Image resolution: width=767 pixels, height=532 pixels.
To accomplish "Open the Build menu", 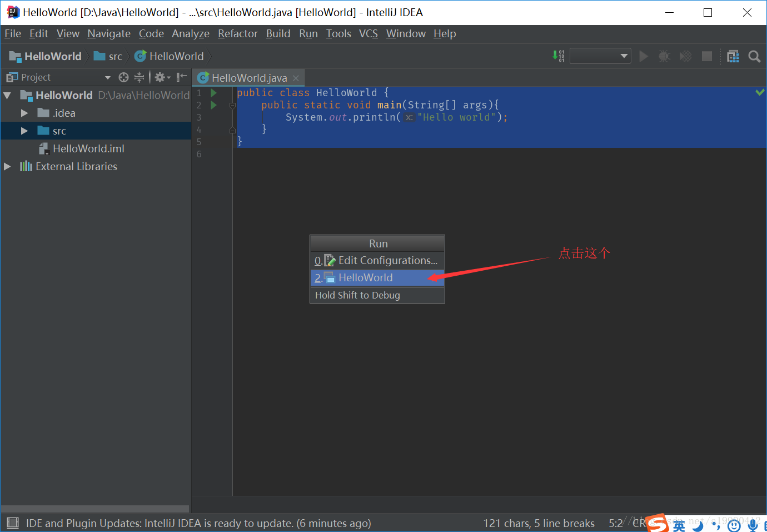I will pos(278,34).
